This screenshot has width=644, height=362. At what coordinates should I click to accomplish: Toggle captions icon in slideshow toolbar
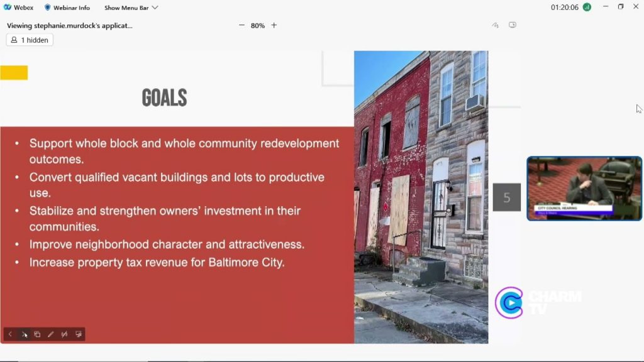(65, 334)
